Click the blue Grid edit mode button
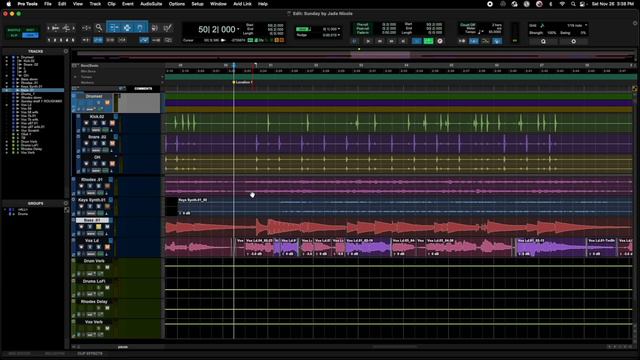 [30, 36]
